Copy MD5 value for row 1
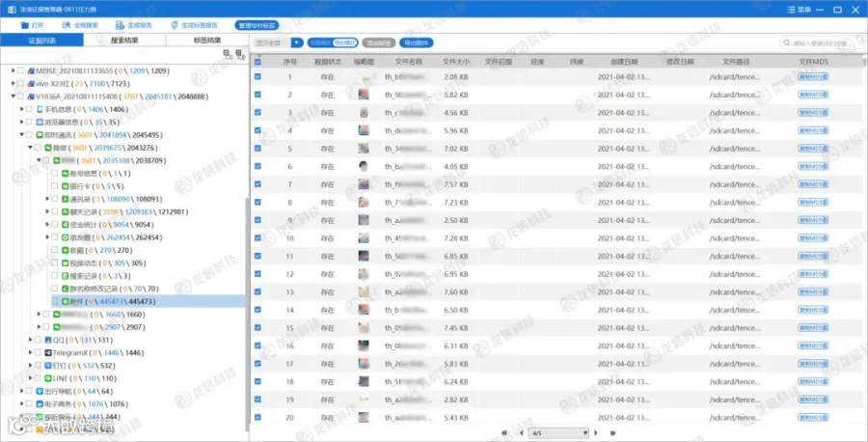 pos(813,77)
